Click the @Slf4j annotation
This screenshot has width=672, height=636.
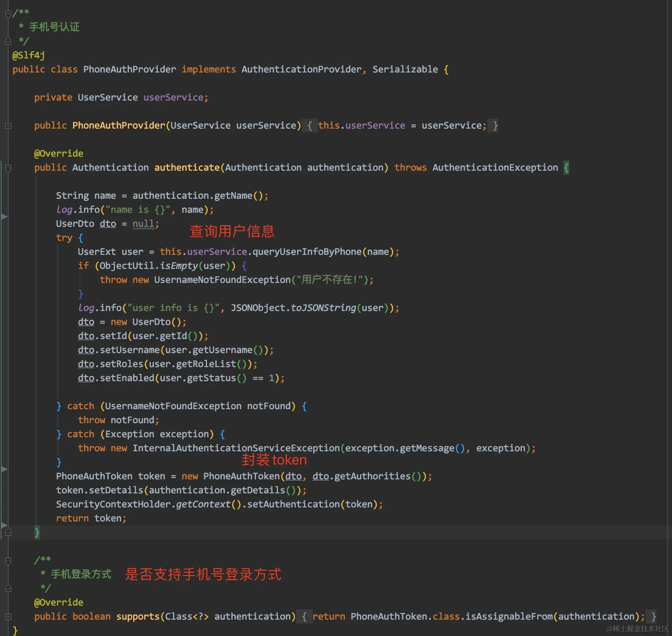tap(28, 55)
